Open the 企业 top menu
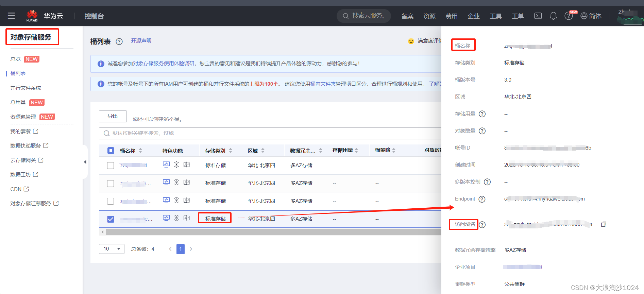 pos(474,16)
